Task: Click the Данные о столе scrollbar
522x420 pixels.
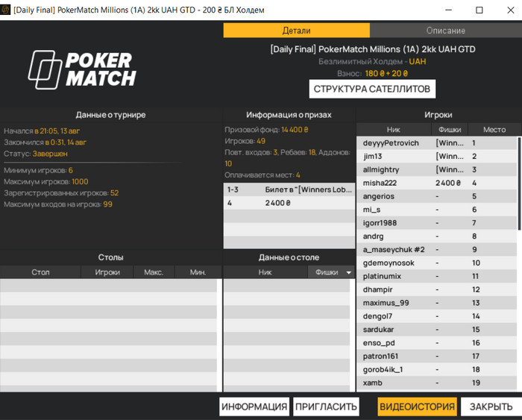Action: click(353, 335)
